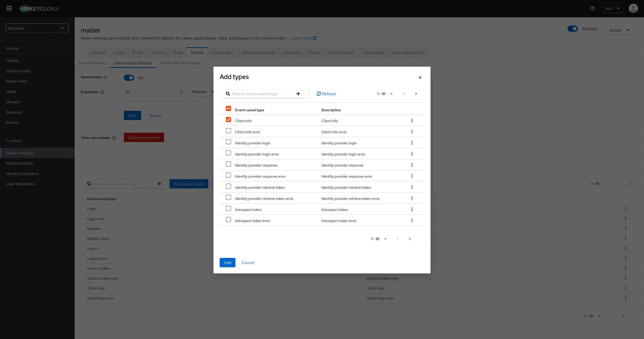
Task: Open the kebab menu for the Client info row
Action: [x=412, y=121]
